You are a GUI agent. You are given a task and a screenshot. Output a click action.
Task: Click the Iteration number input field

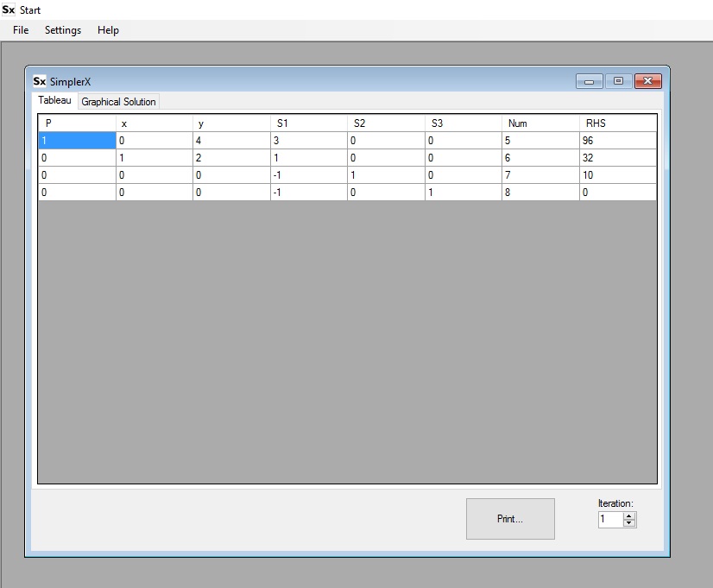pyautogui.click(x=611, y=519)
